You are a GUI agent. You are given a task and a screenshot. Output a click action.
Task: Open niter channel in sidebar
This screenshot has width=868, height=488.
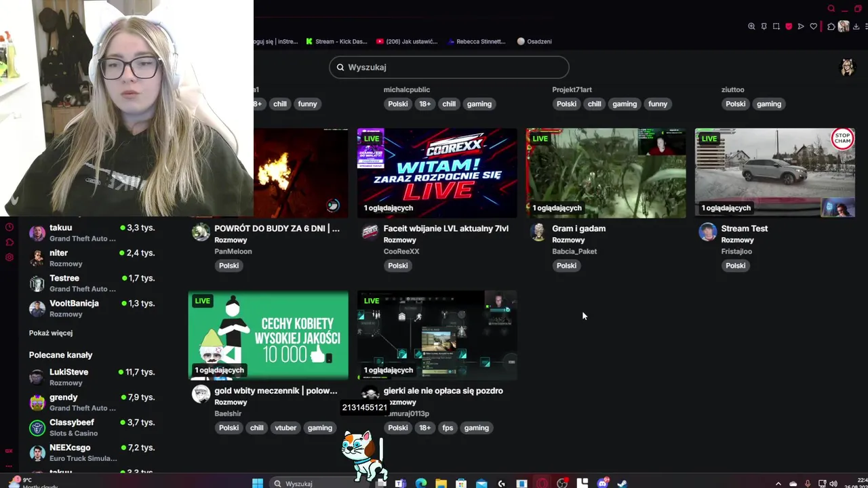click(x=92, y=258)
